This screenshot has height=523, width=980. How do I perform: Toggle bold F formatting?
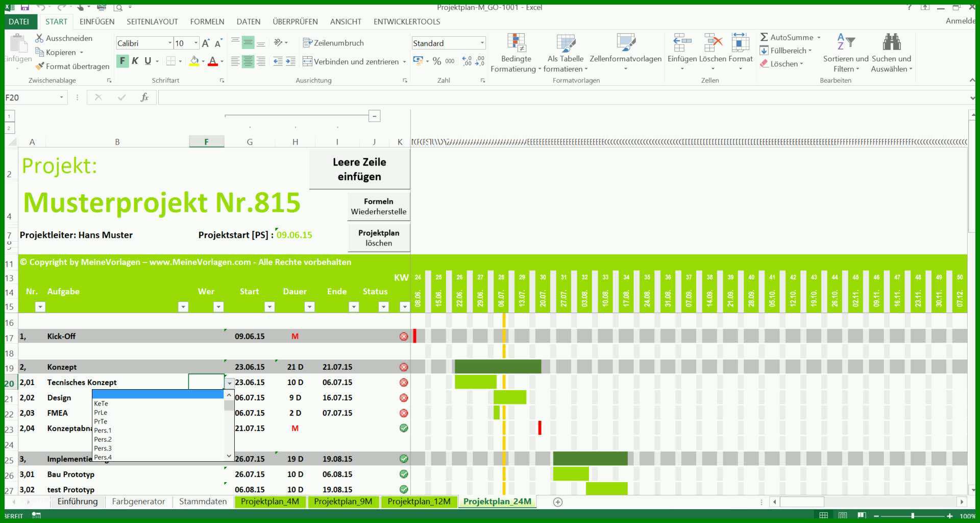coord(122,61)
